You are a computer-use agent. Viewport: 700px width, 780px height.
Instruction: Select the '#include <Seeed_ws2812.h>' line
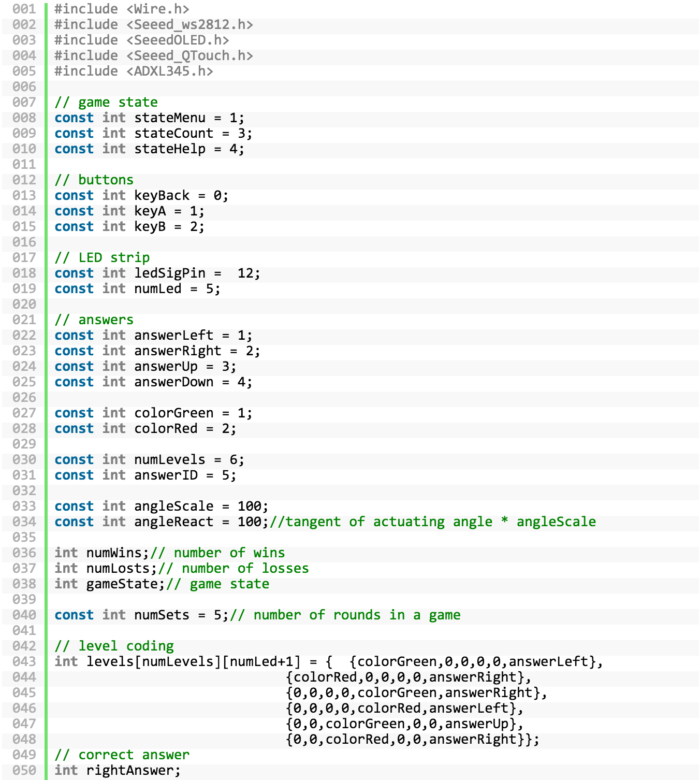(154, 24)
